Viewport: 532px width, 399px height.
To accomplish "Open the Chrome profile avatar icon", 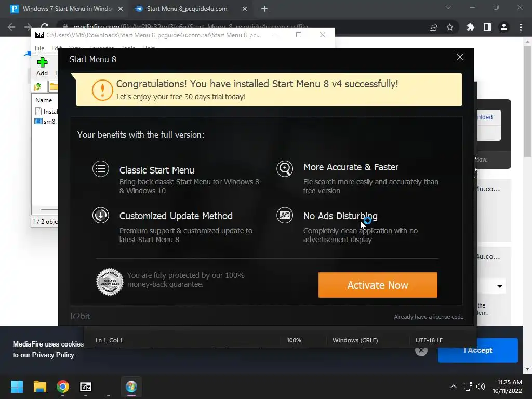I will click(x=504, y=27).
